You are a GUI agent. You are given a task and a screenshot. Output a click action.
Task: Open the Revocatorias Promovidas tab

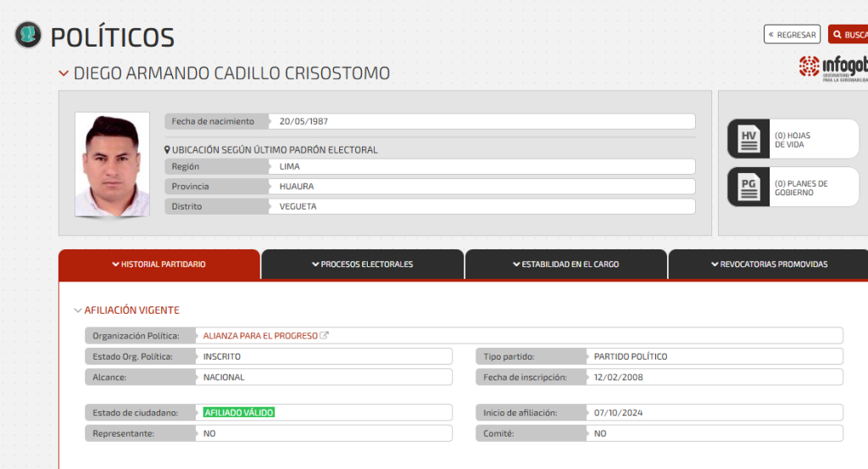coord(768,265)
